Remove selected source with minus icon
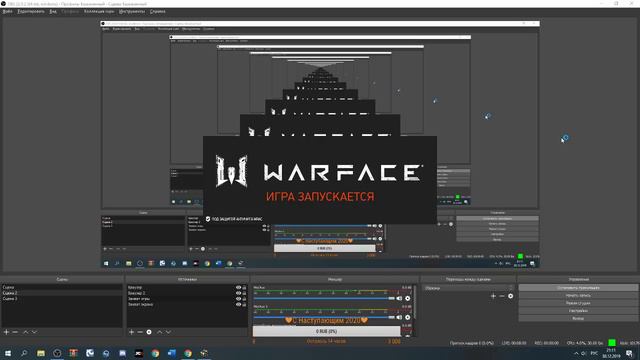Viewport: 640px width, 360px height. [x=140, y=332]
